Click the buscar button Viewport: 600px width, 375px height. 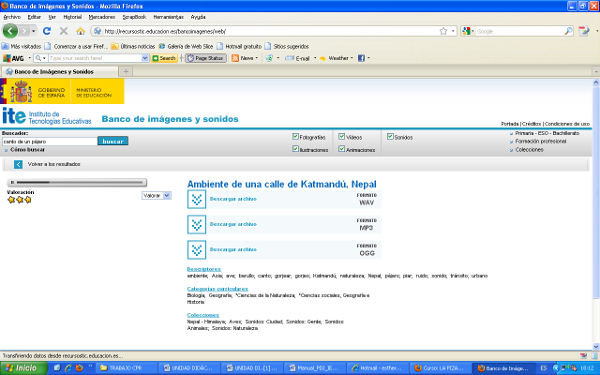(113, 141)
